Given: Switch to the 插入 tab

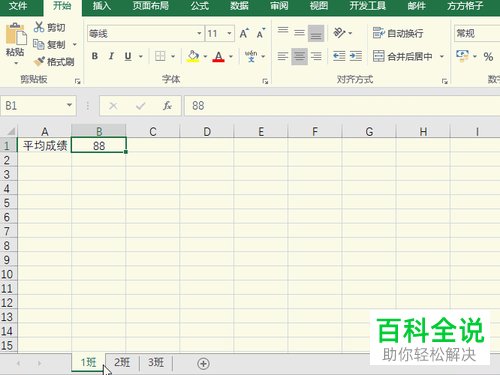Looking at the screenshot, I should (102, 6).
